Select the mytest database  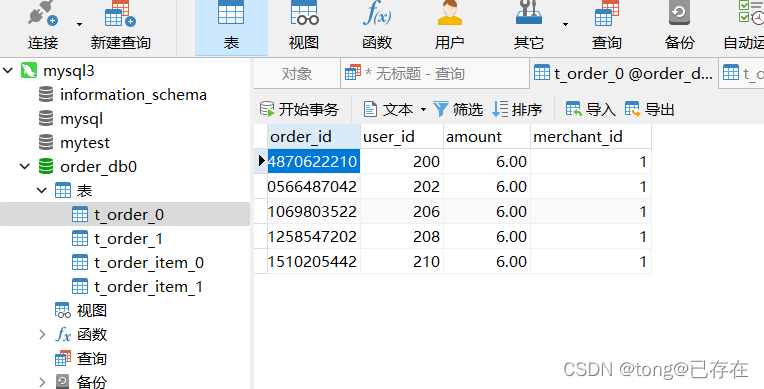[x=85, y=143]
